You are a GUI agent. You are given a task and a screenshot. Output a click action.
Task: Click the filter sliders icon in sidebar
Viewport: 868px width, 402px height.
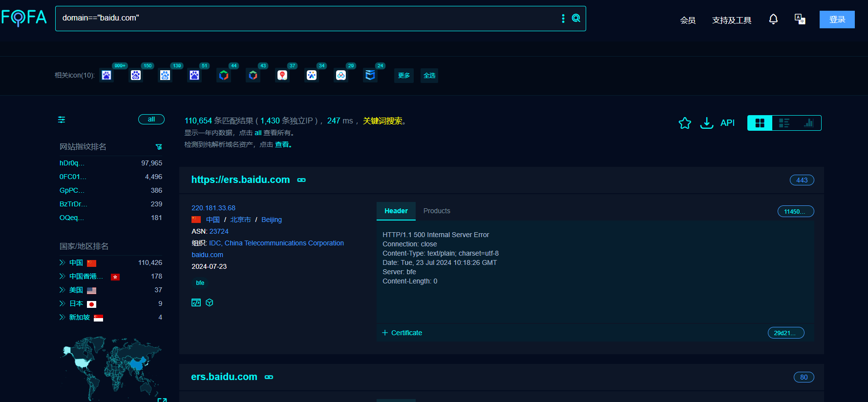pos(62,120)
